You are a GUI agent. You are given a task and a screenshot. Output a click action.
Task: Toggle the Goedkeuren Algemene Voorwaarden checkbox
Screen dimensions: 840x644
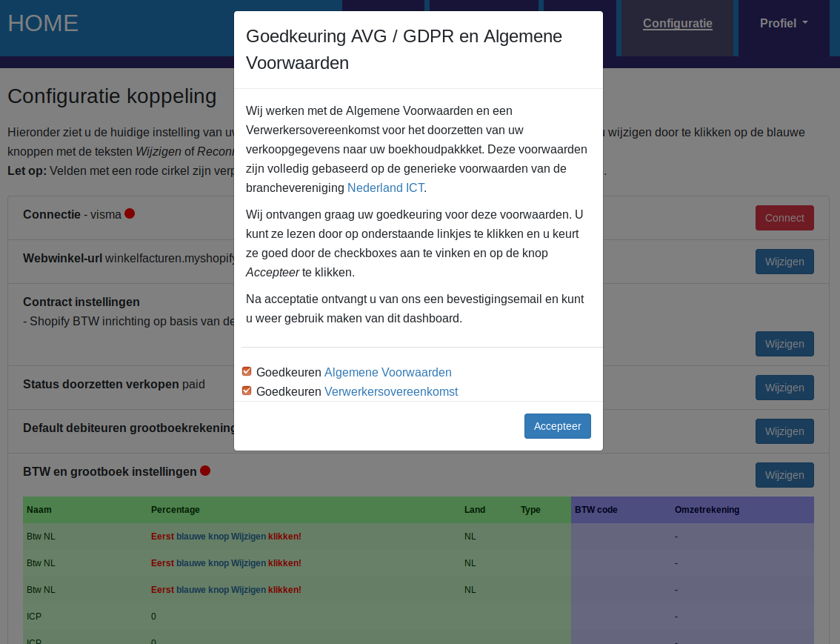click(x=247, y=371)
